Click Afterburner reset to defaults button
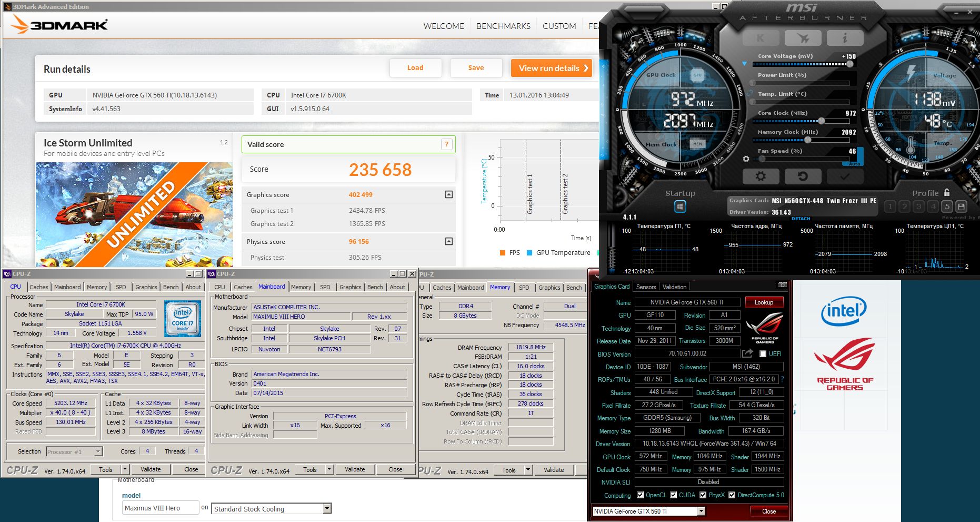Image resolution: width=980 pixels, height=522 pixels. (803, 176)
